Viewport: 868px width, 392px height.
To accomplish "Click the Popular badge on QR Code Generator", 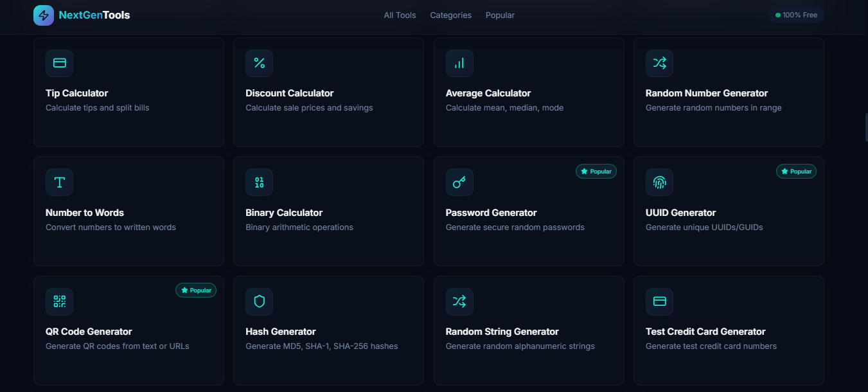I will 196,290.
